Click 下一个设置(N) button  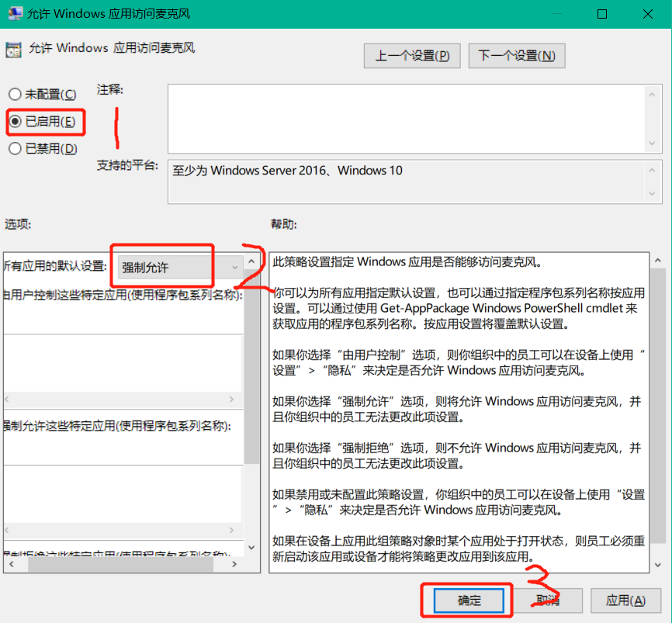click(x=517, y=56)
